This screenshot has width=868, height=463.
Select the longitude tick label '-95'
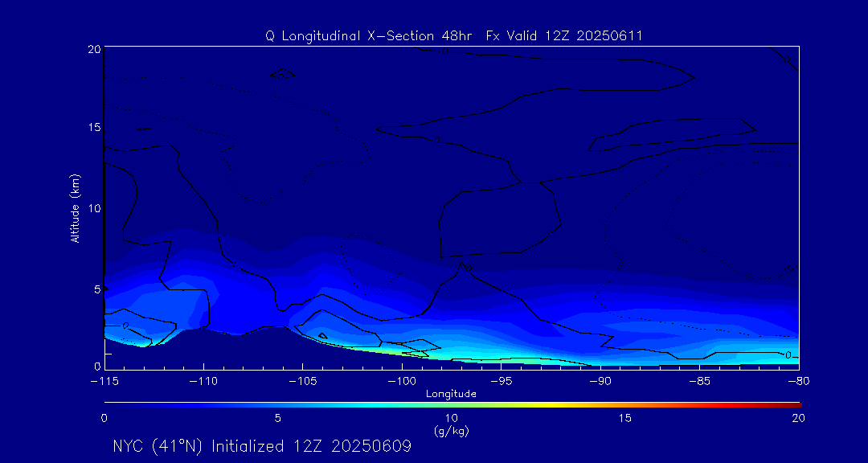pyautogui.click(x=501, y=382)
